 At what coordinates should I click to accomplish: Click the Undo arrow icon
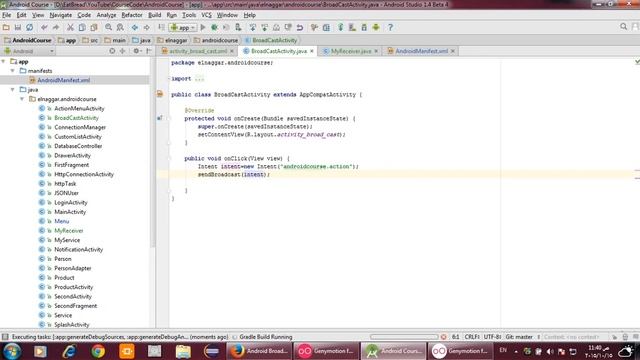coord(44,27)
